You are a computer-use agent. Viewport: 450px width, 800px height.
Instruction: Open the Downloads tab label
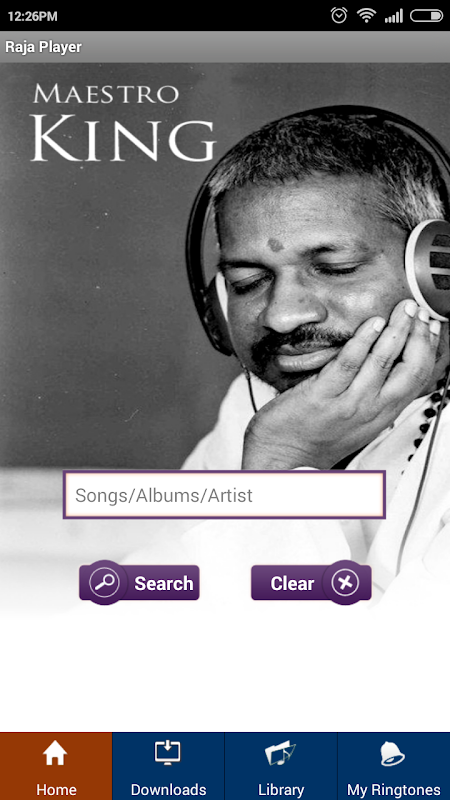[x=168, y=789]
